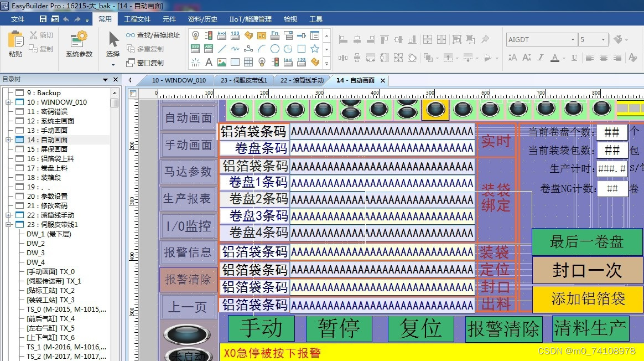The image size is (644, 361).
Task: Set text alignment to right
Action: (617, 58)
